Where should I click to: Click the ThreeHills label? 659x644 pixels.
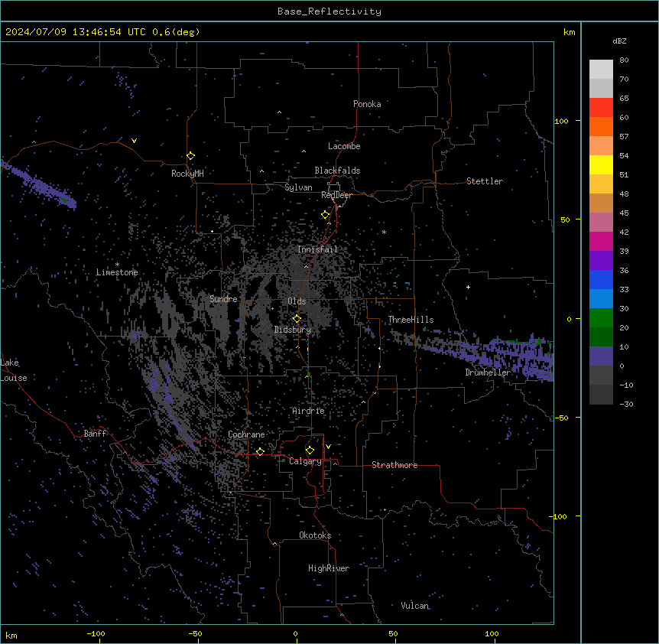coord(411,320)
